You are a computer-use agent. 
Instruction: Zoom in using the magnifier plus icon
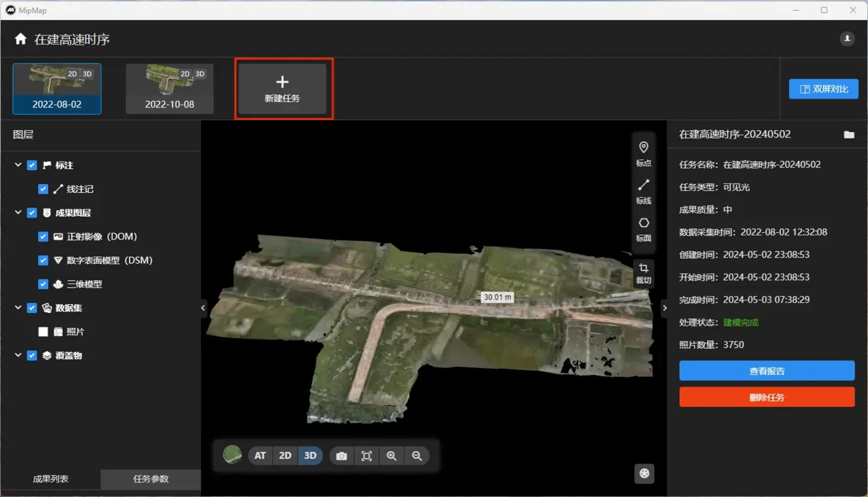[x=391, y=456]
